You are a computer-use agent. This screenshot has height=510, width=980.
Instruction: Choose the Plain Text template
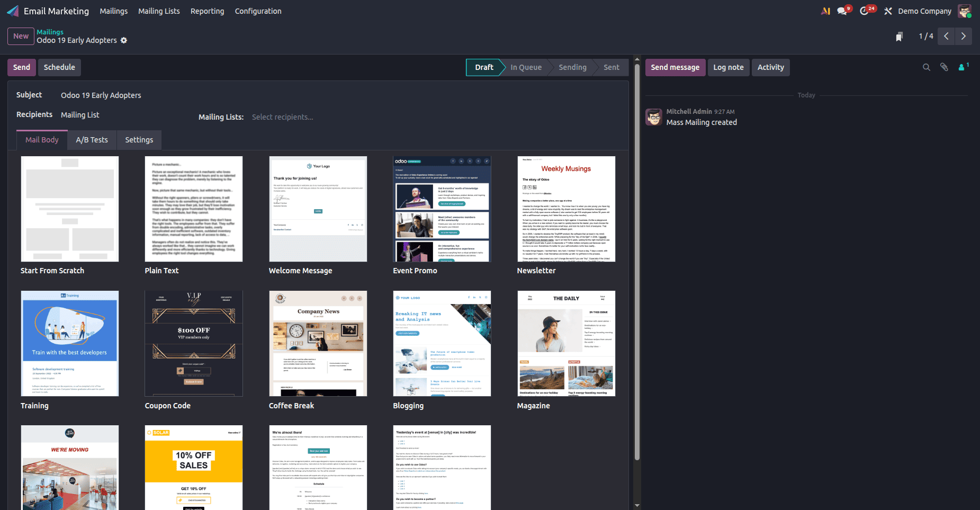[x=194, y=209]
